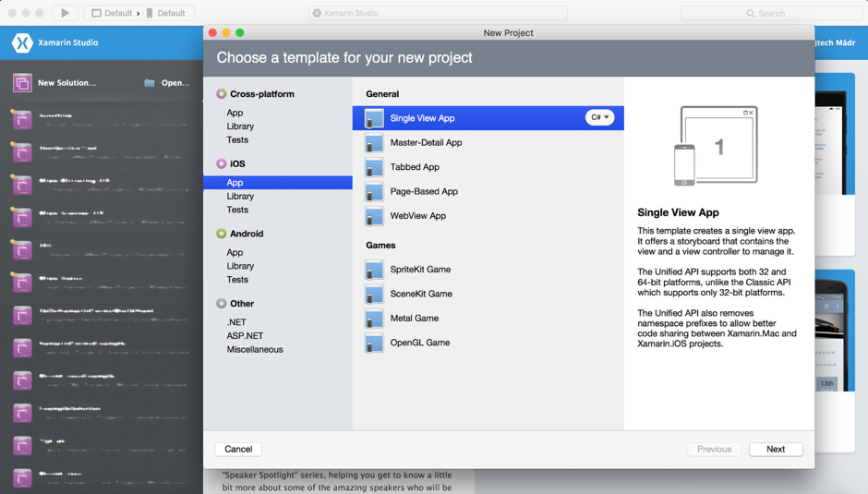Click the search magnifier icon in the toolbar

[751, 13]
